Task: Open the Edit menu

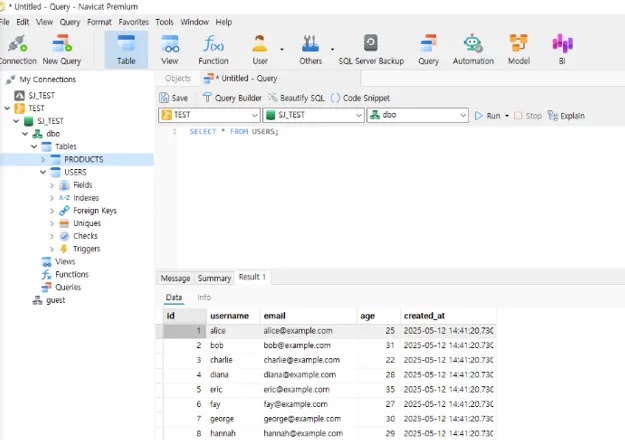Action: click(x=22, y=22)
